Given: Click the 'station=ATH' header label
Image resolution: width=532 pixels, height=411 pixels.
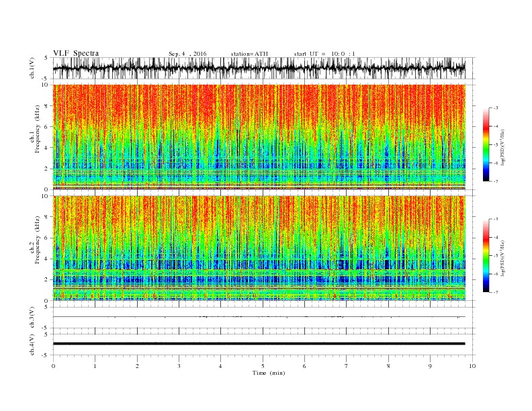Looking at the screenshot, I should point(249,54).
